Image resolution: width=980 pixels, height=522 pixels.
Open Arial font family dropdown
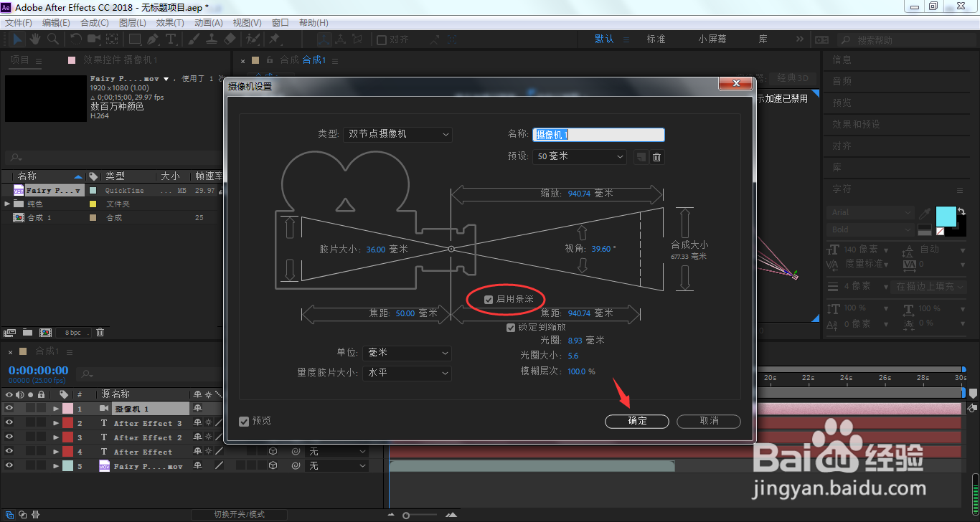pyautogui.click(x=871, y=213)
